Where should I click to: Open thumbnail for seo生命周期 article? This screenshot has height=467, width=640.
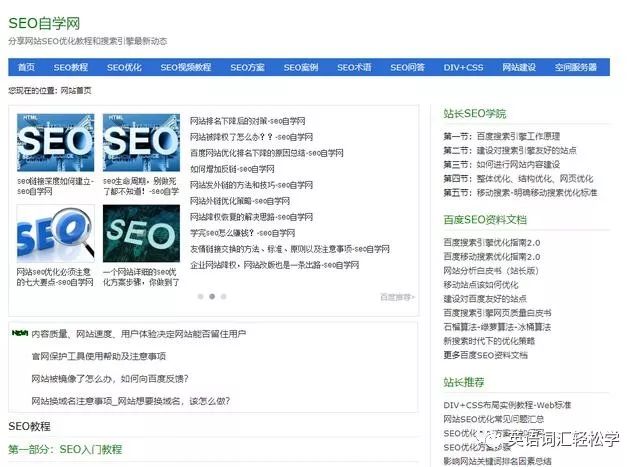pyautogui.click(x=141, y=142)
